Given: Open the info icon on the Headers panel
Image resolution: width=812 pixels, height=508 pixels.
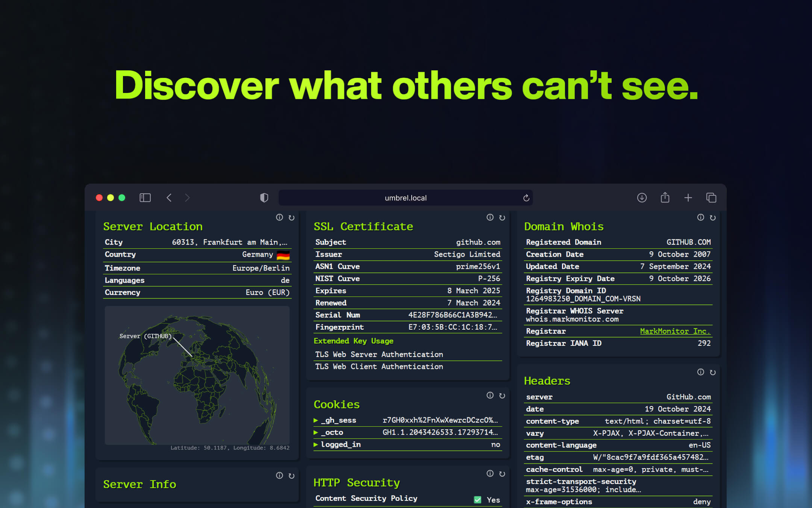Looking at the screenshot, I should [700, 373].
